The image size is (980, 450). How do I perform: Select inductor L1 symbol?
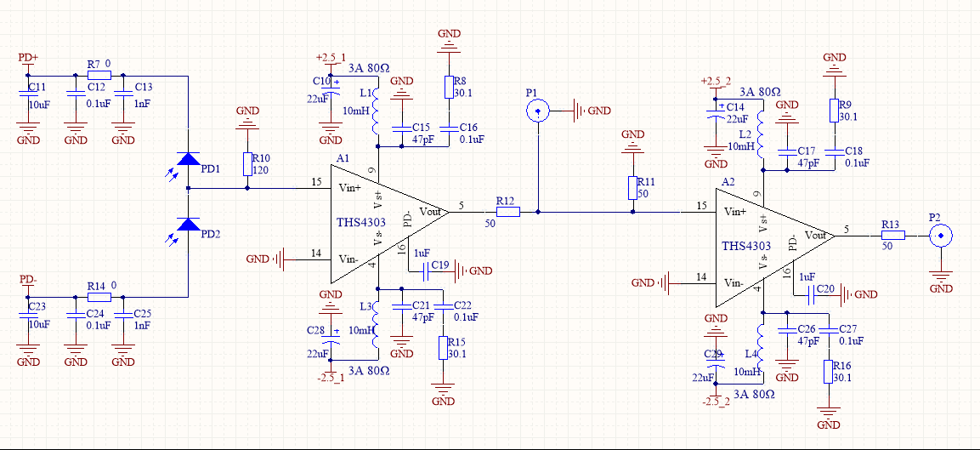click(376, 112)
